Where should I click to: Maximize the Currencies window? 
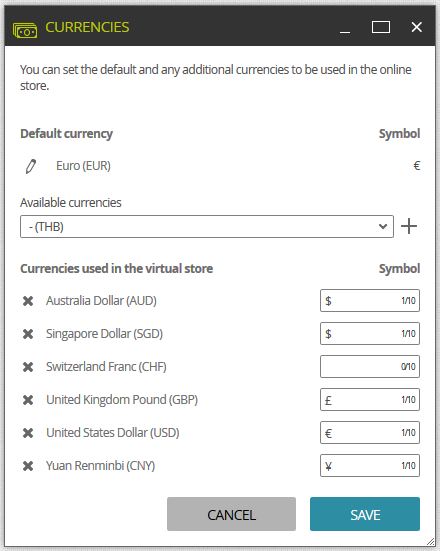click(381, 27)
